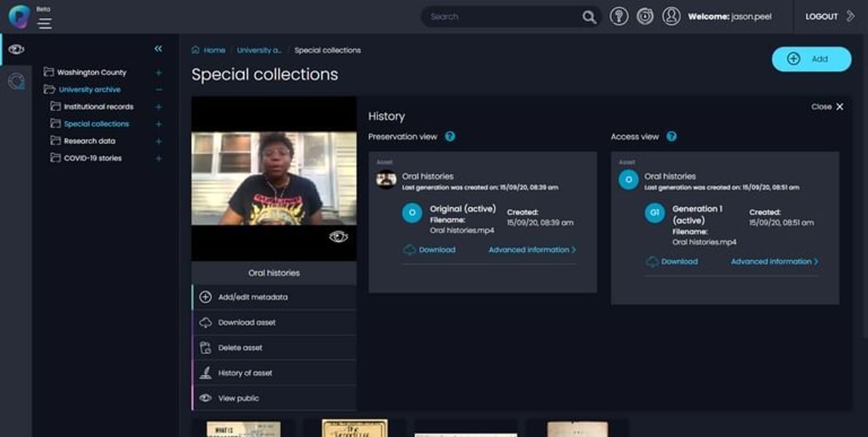
Task: Click the search magnifier icon
Action: pos(589,17)
